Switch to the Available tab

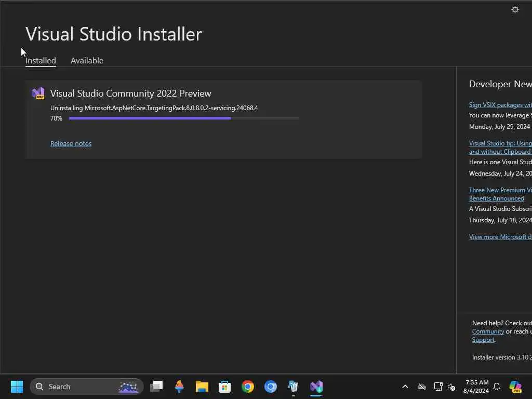[87, 60]
